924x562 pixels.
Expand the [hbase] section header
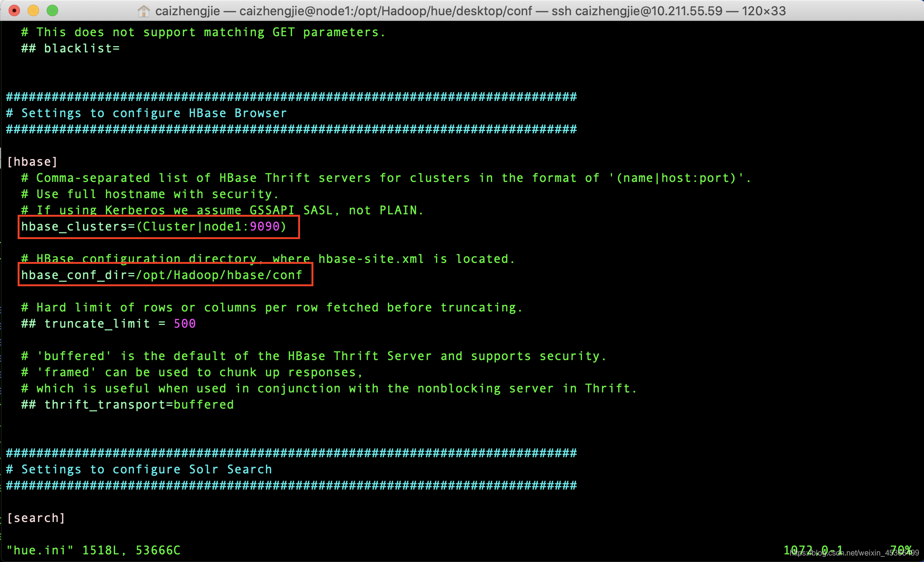[32, 161]
